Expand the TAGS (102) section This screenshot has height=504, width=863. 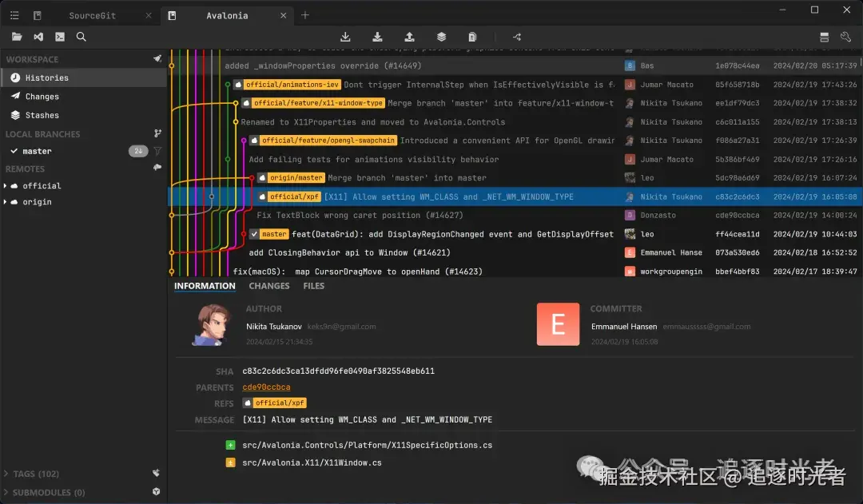coord(6,473)
